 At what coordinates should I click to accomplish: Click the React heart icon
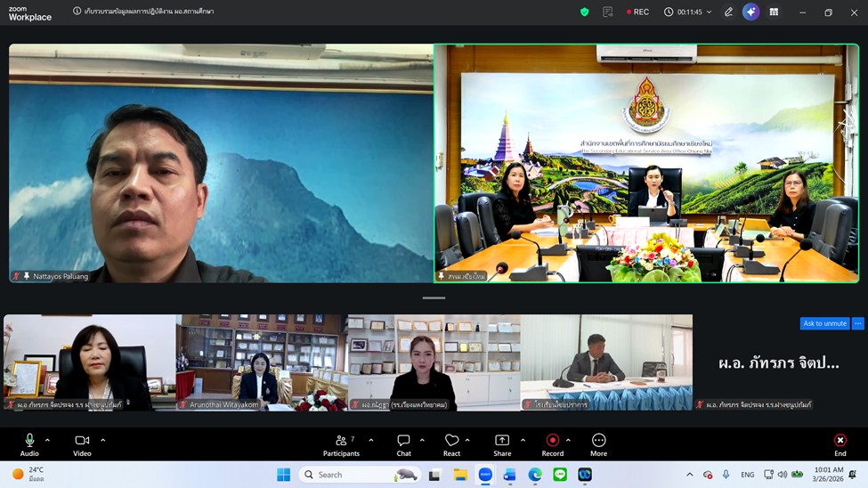click(451, 444)
